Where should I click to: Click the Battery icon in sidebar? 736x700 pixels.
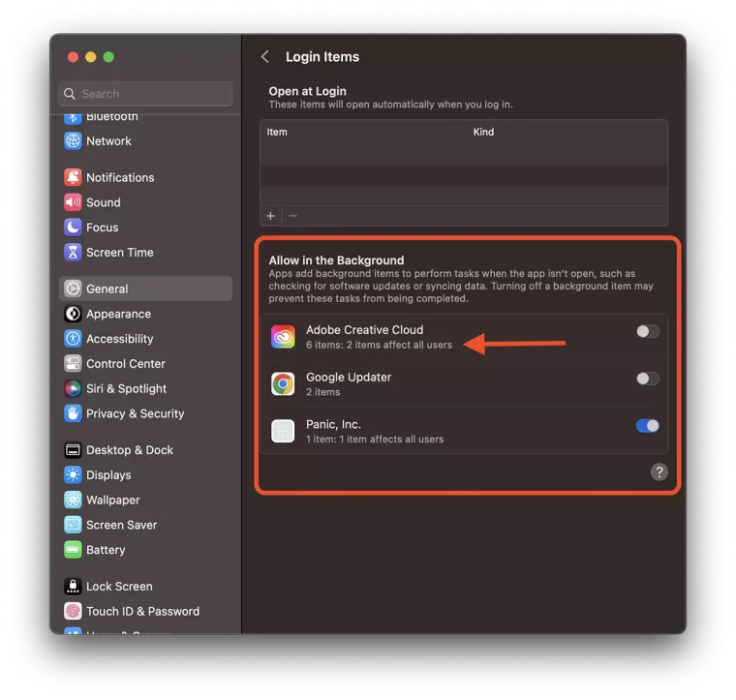click(x=73, y=550)
